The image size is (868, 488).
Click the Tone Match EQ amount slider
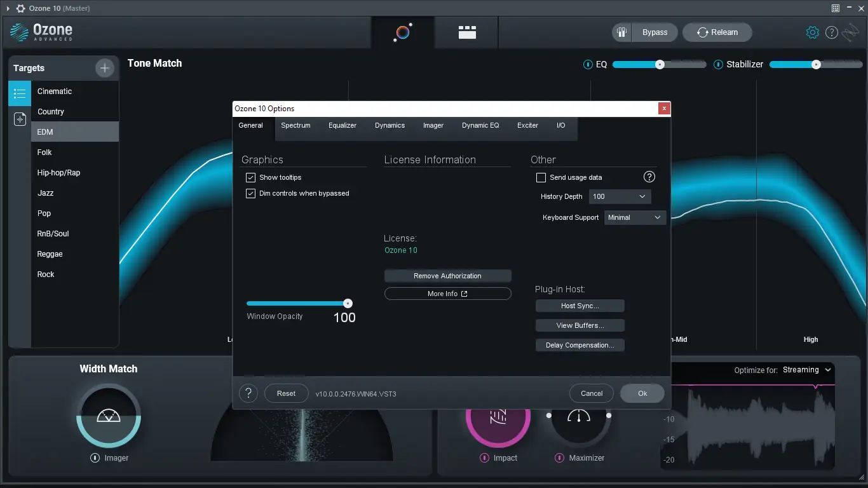click(659, 64)
